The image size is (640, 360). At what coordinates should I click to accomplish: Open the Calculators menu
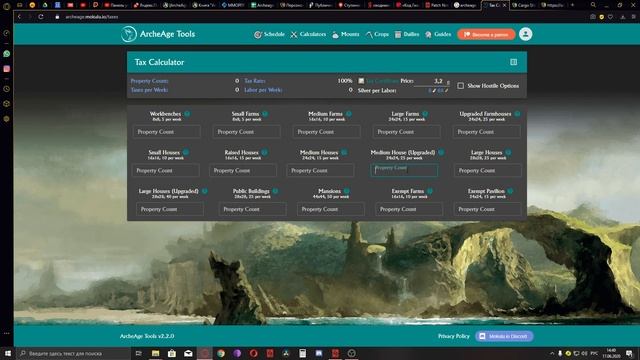coord(308,34)
